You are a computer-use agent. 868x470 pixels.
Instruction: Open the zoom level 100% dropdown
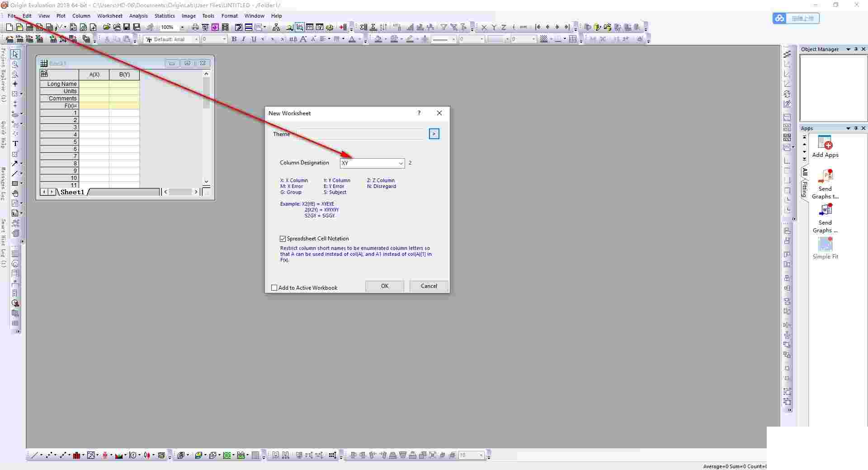coord(182,28)
